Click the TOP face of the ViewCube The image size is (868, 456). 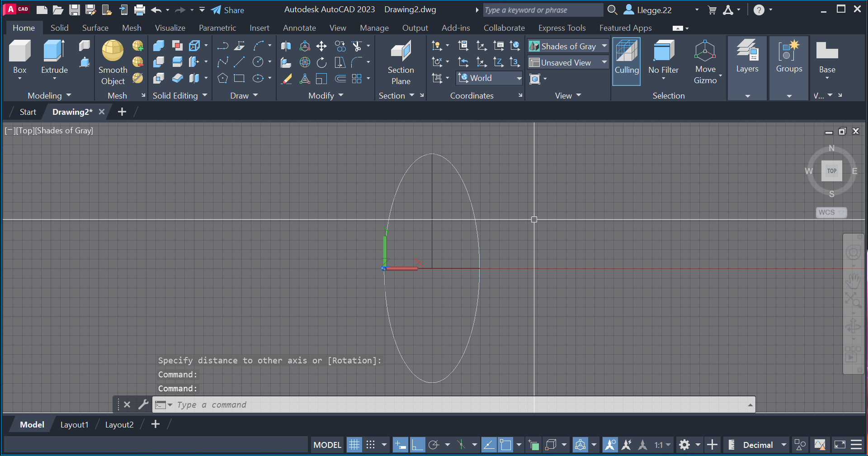coord(831,171)
